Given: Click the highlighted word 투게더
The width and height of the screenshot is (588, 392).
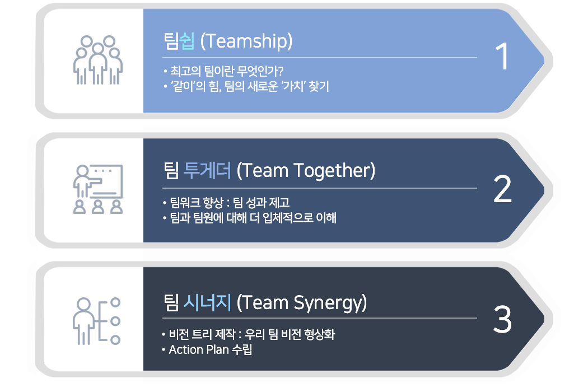Looking at the screenshot, I should click(x=207, y=170).
